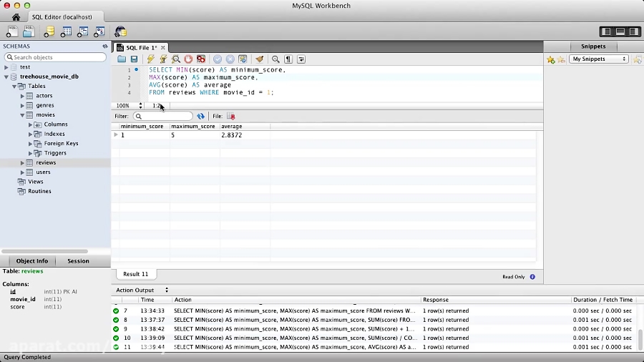This screenshot has height=362, width=644.
Task: Click the Search objects field
Action: pos(55,57)
